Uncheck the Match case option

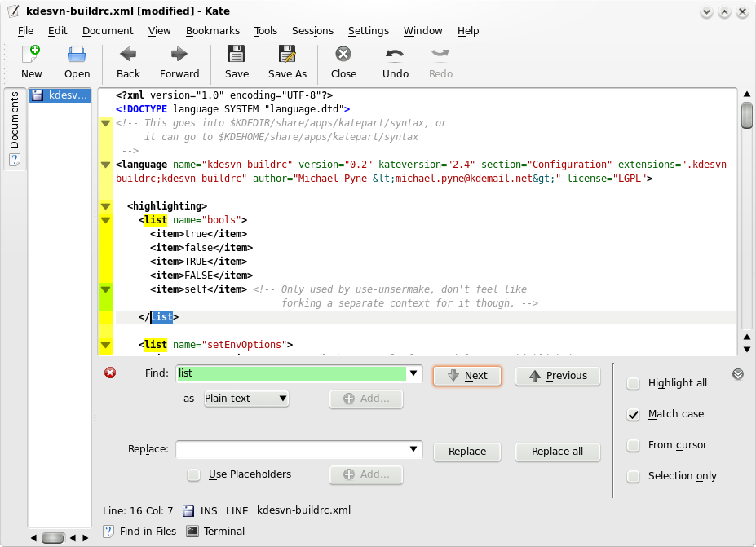click(x=633, y=414)
